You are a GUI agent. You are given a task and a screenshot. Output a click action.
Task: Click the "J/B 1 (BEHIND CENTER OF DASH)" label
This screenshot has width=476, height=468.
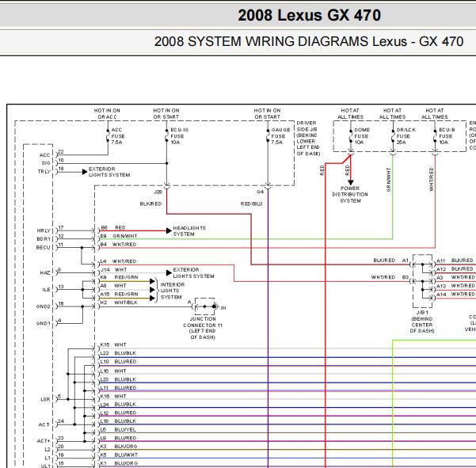point(422,322)
